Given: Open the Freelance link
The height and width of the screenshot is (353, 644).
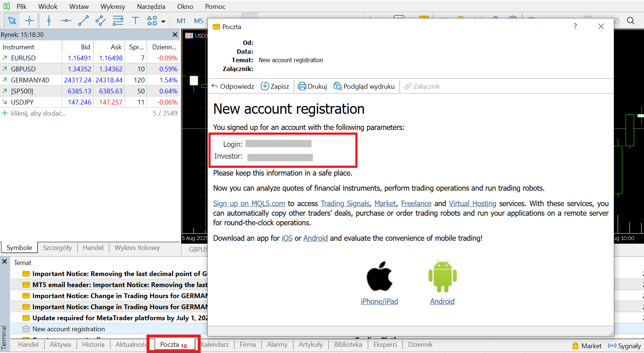Looking at the screenshot, I should pyautogui.click(x=416, y=204).
